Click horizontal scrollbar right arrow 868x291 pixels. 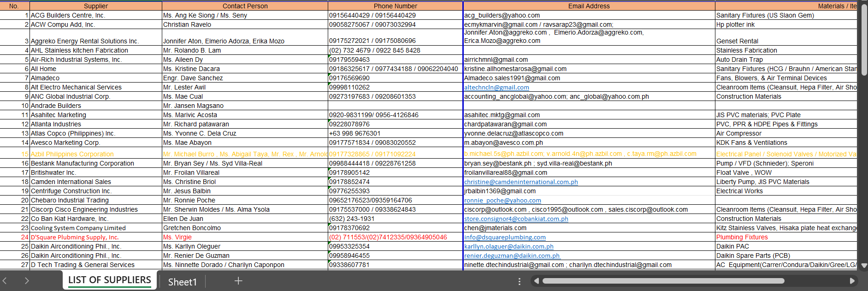tap(852, 281)
